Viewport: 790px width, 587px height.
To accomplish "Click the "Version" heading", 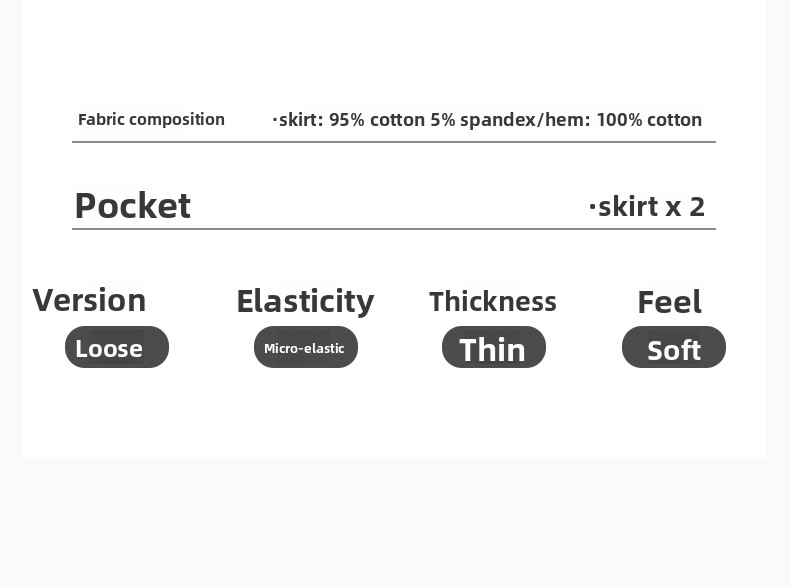I will click(89, 300).
